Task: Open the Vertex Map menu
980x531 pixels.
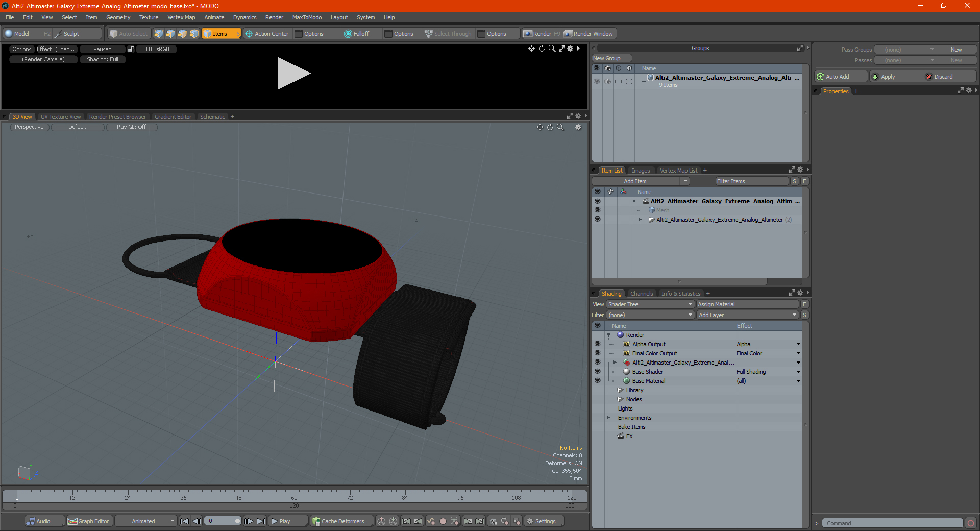Action: 181,17
